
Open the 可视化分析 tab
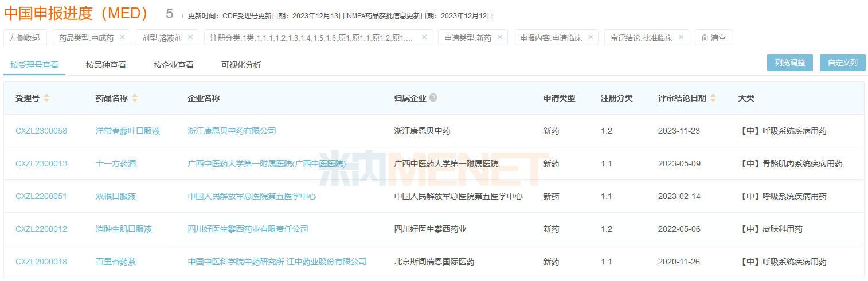241,65
